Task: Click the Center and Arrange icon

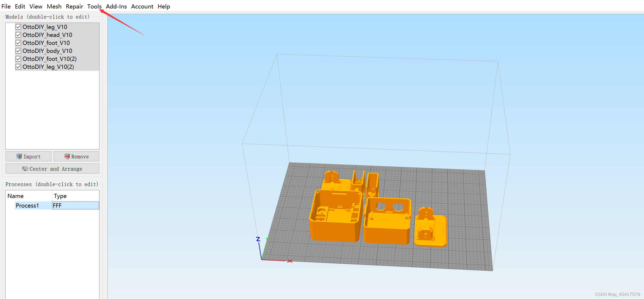Action: 25,169
